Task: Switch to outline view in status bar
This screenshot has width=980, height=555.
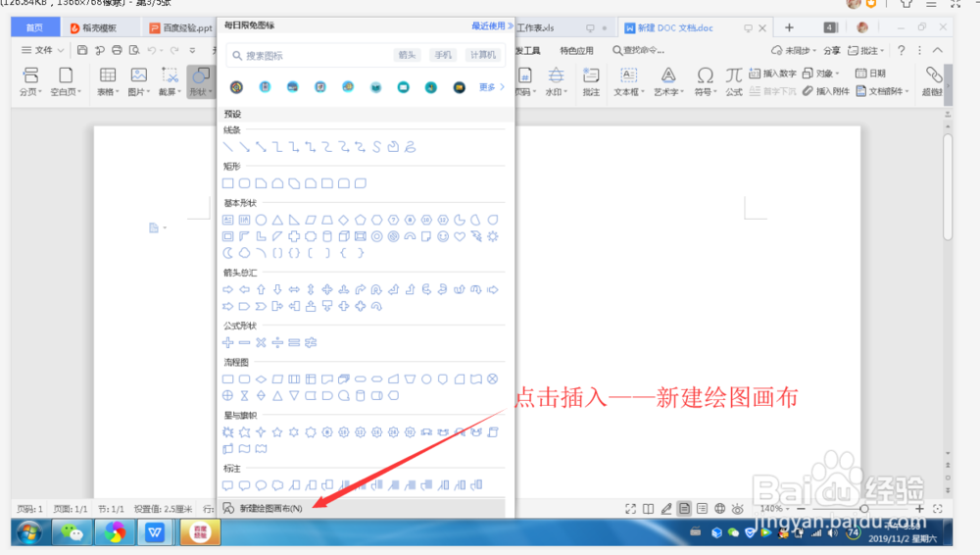Action: pyautogui.click(x=702, y=509)
